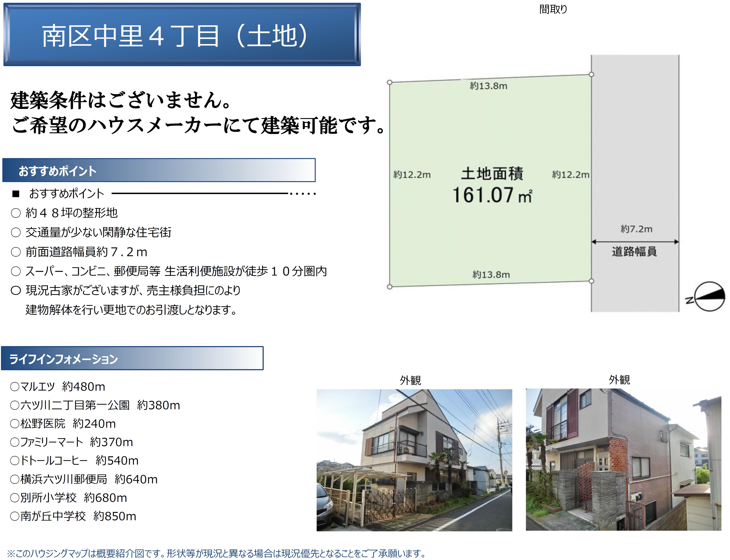Open the right exterior entrance photo
The image size is (730, 560).
pos(623,459)
